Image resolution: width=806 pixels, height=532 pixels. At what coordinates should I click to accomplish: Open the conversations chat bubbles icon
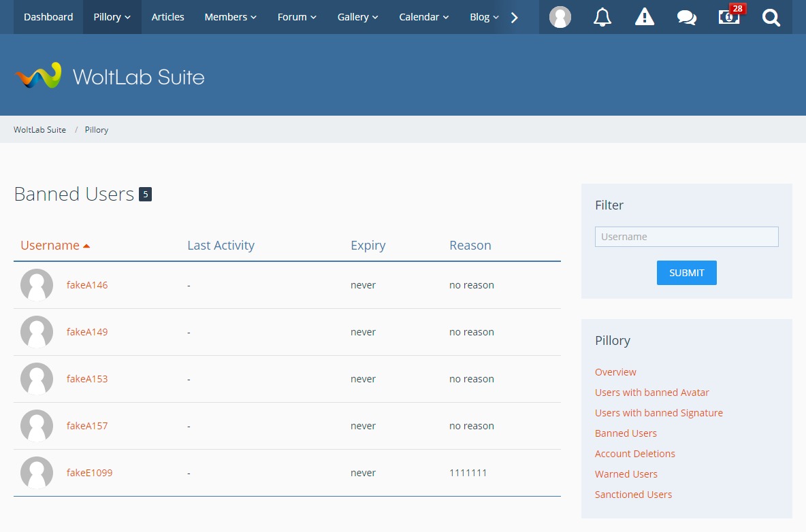(686, 17)
